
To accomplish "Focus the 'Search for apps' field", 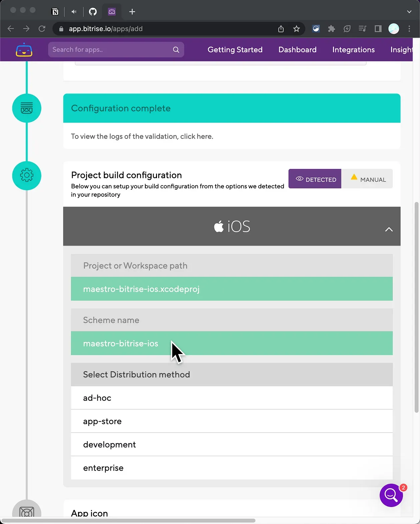I will 110,50.
